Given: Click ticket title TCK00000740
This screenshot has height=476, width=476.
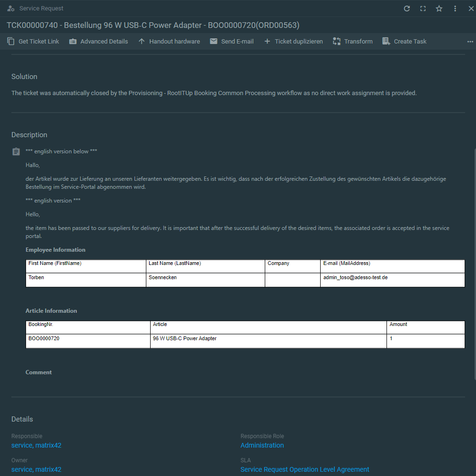Looking at the screenshot, I should [x=153, y=25].
